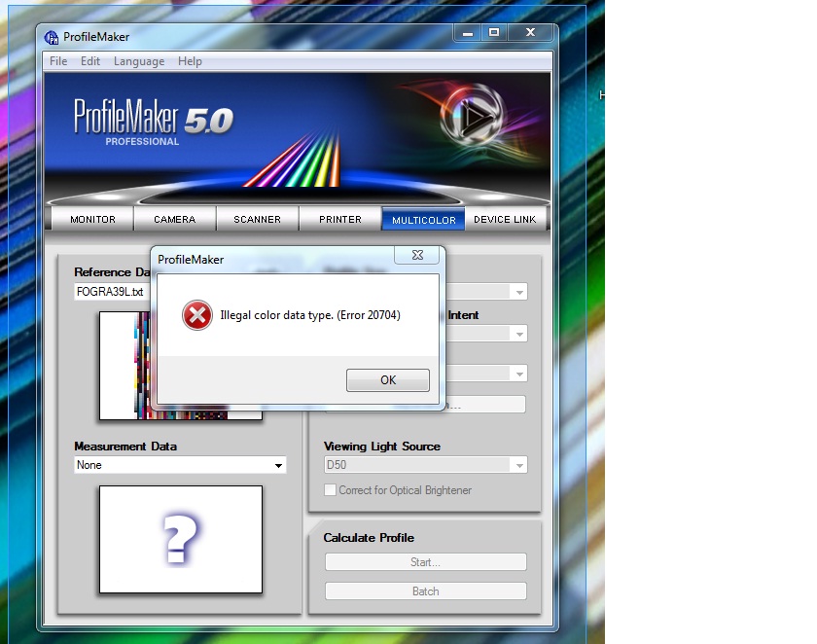Click the red error icon in dialog
The height and width of the screenshot is (644, 817).
(196, 315)
